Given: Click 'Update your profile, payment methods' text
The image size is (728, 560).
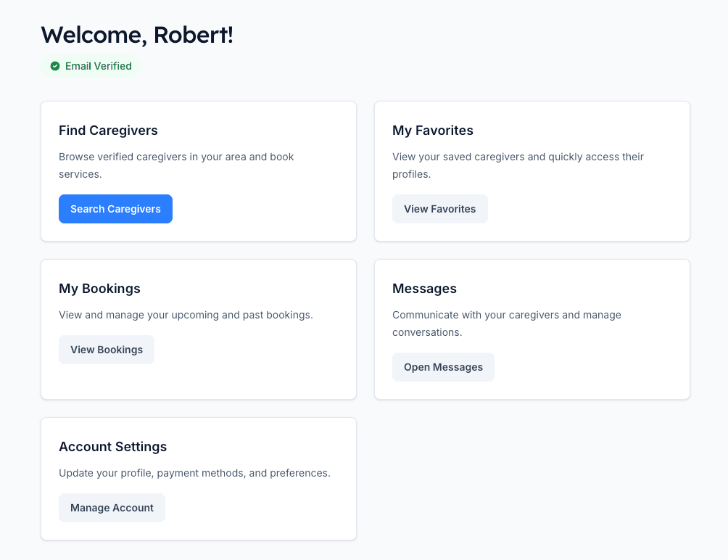Looking at the screenshot, I should pos(194,473).
